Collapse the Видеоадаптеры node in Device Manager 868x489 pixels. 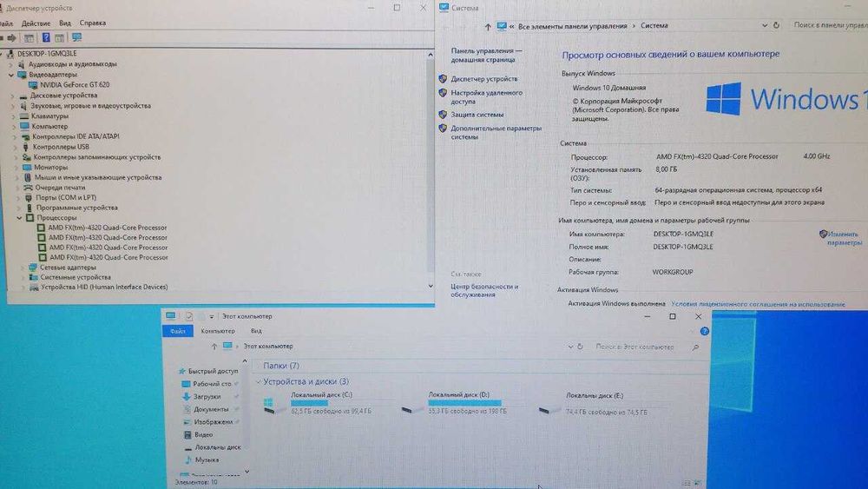pyautogui.click(x=11, y=74)
